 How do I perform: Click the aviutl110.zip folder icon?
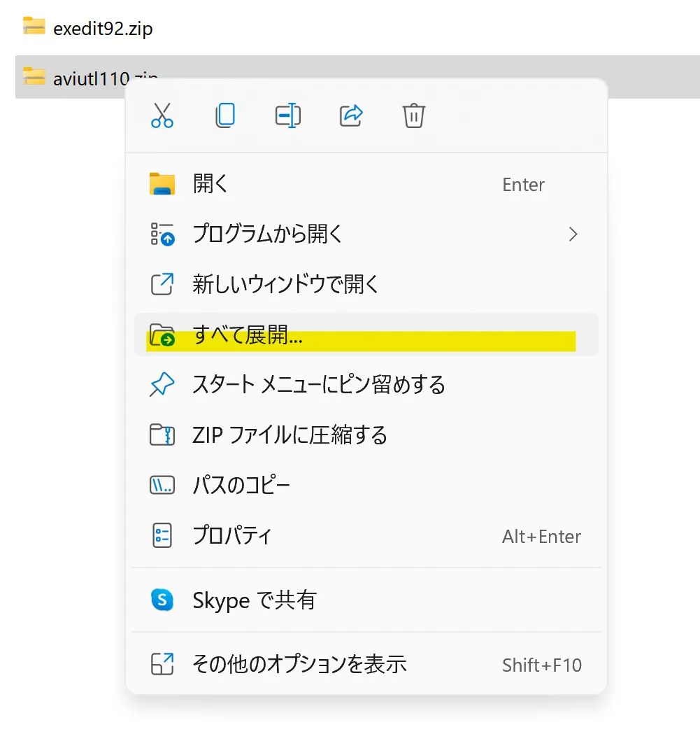tap(34, 76)
